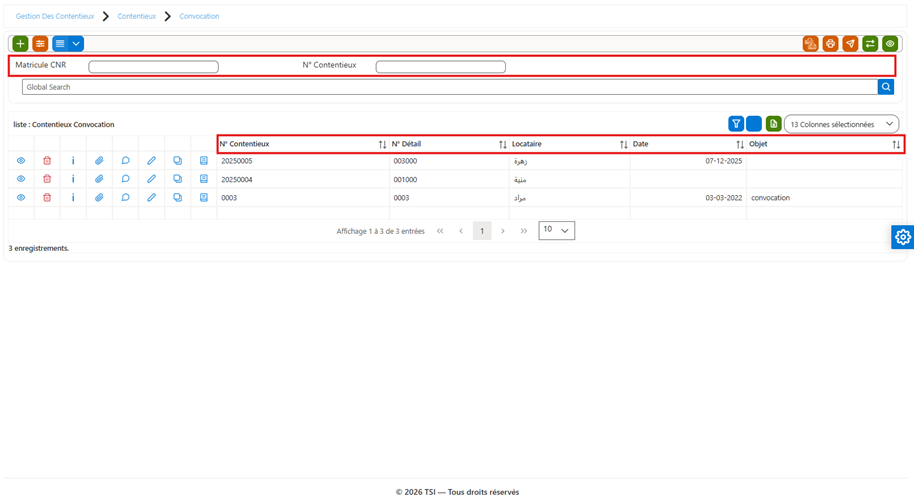Viewport: 914px width, 501px height.
Task: Show info for row 0003
Action: point(73,198)
